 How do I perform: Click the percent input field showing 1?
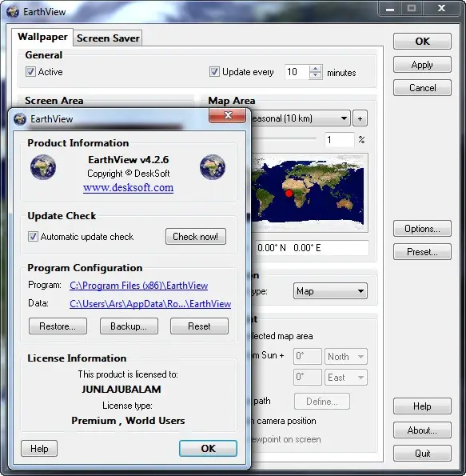tap(339, 140)
